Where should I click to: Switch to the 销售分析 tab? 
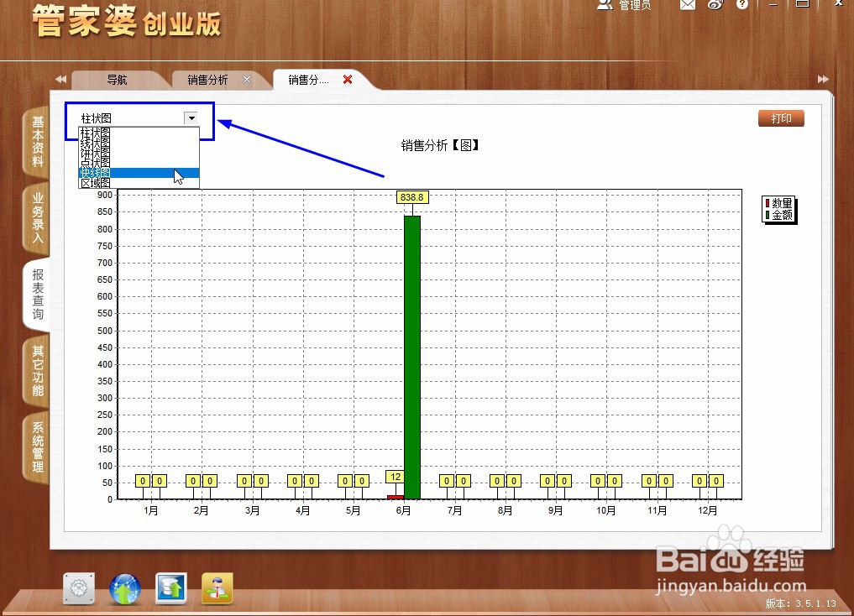[x=207, y=80]
